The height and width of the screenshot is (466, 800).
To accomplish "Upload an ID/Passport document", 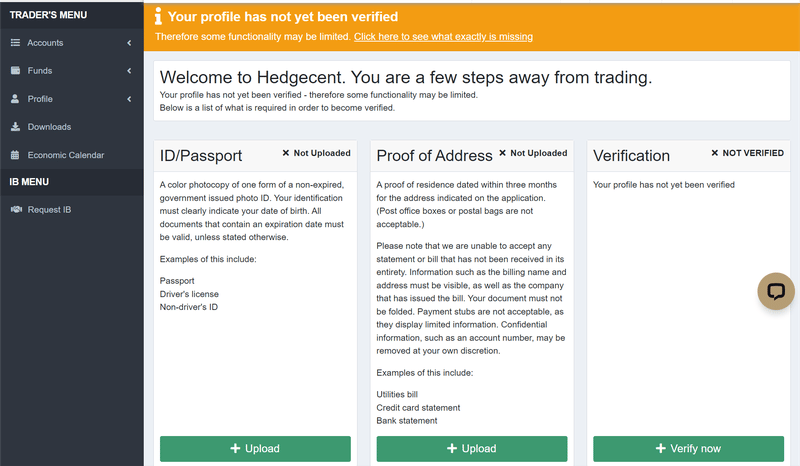I will tap(255, 449).
